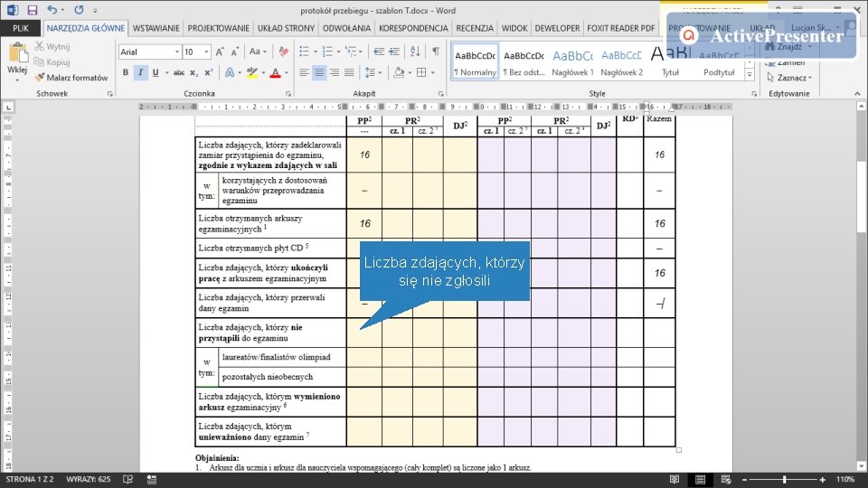Apply borders icon
Viewport: 868px width, 488px height.
coord(421,72)
